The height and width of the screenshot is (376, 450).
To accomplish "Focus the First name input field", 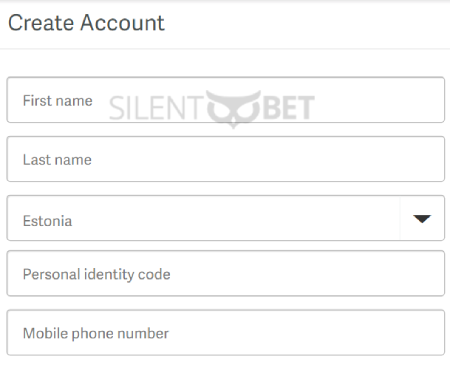I will point(226,100).
